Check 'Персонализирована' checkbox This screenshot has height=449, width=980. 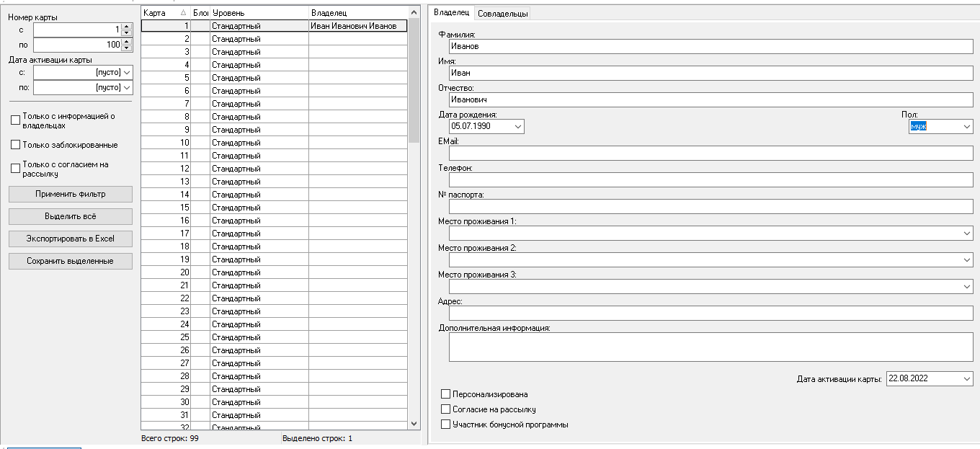445,394
